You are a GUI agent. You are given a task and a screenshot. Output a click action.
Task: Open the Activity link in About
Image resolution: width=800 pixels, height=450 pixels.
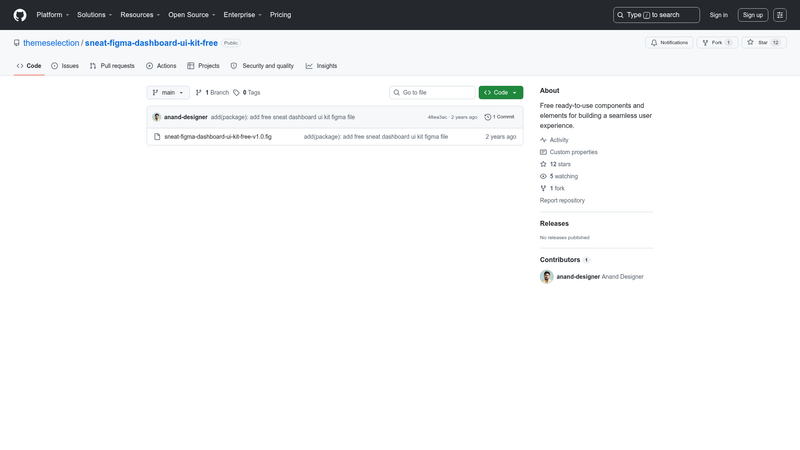tap(554, 140)
